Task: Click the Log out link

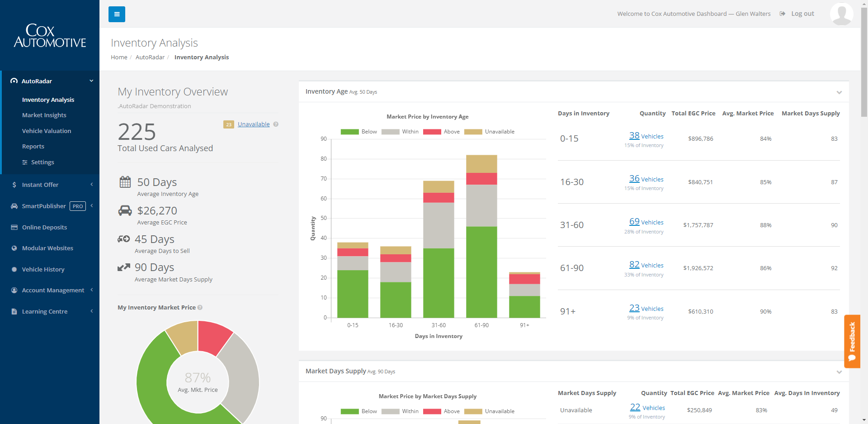Action: [x=802, y=14]
